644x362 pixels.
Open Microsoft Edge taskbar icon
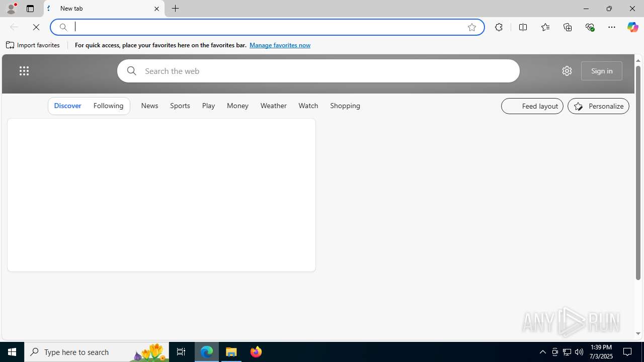(x=207, y=352)
